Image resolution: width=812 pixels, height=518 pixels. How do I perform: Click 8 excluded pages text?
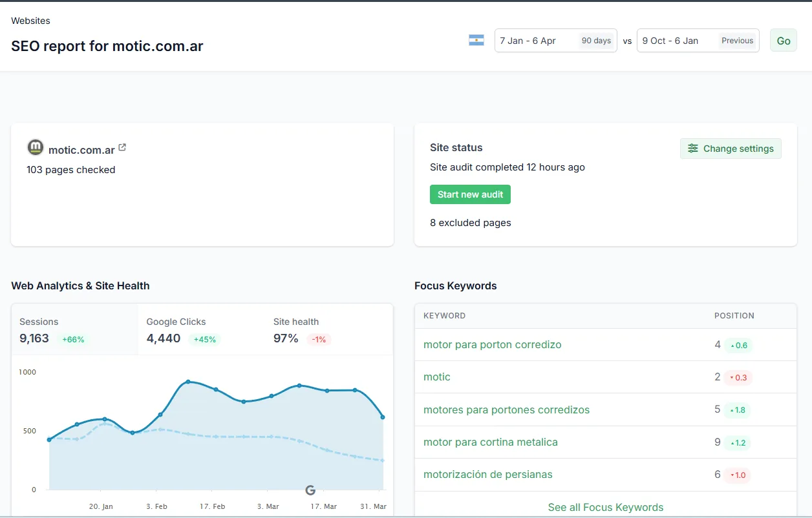tap(471, 223)
